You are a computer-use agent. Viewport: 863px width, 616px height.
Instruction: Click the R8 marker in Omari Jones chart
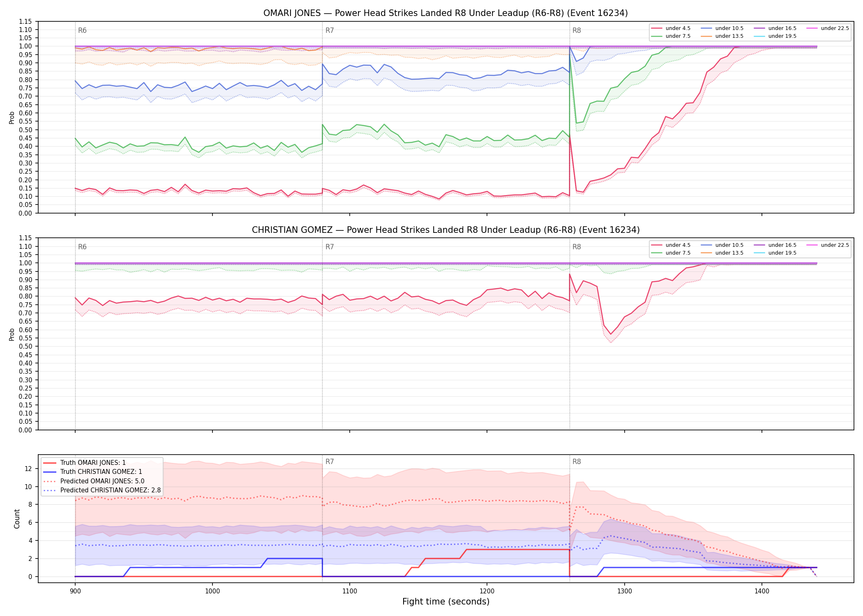(x=577, y=30)
